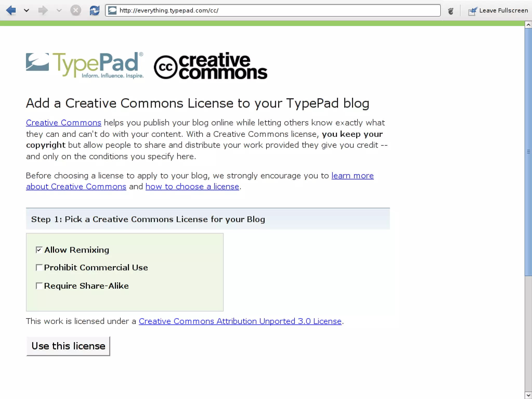Screen dimensions: 532x399
Task: Open the Creative Commons Attribution Unported 3.0 License link
Action: pyautogui.click(x=240, y=321)
